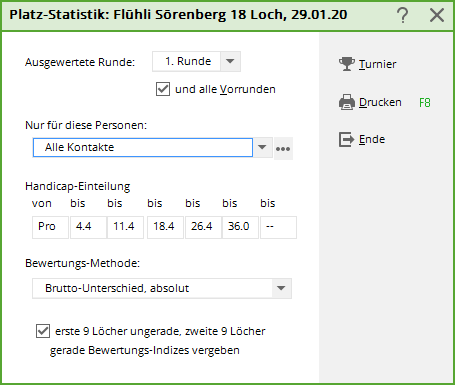Click the Drucken button label

380,102
